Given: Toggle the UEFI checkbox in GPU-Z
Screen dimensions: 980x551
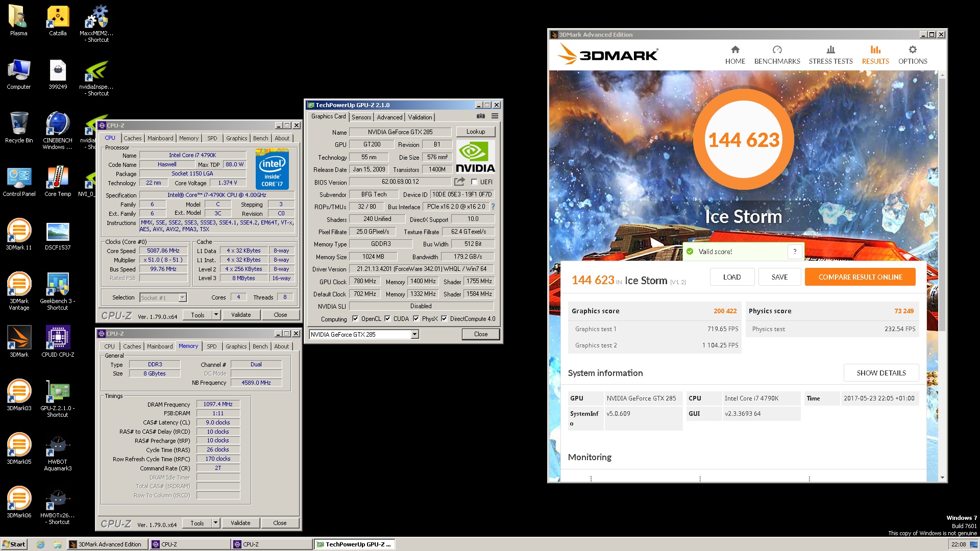Looking at the screenshot, I should tap(474, 182).
